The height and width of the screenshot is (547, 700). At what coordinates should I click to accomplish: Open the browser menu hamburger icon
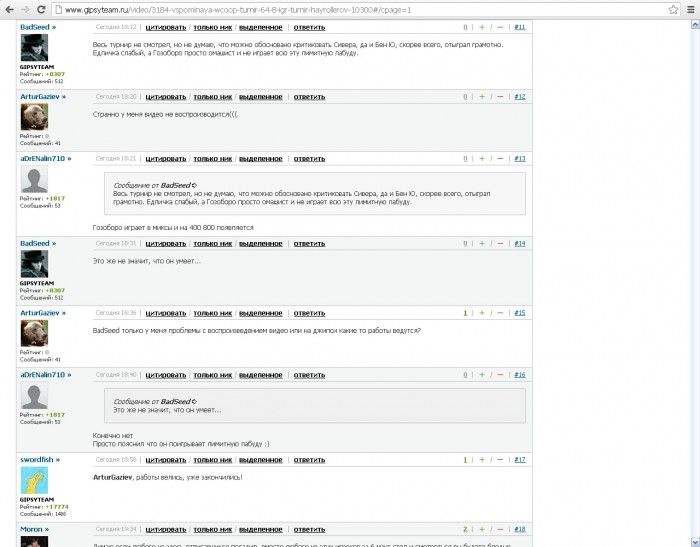pos(690,9)
